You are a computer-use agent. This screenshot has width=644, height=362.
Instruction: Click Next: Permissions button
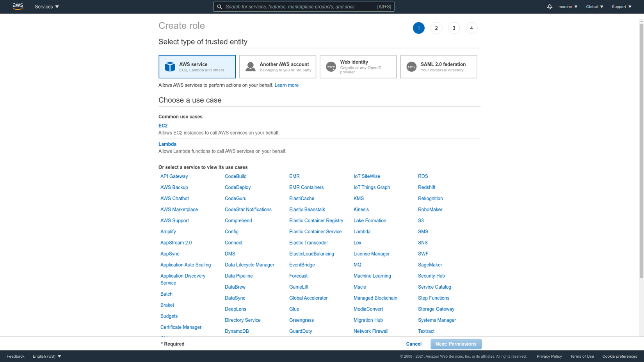click(456, 344)
